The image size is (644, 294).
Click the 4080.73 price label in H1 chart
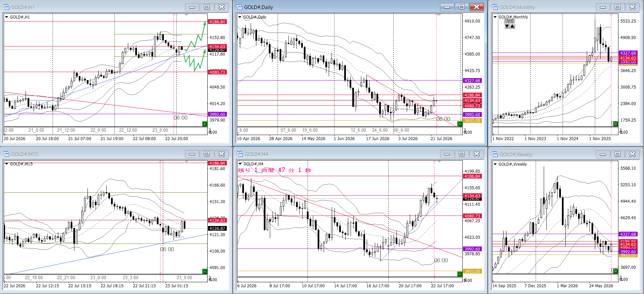pos(217,72)
